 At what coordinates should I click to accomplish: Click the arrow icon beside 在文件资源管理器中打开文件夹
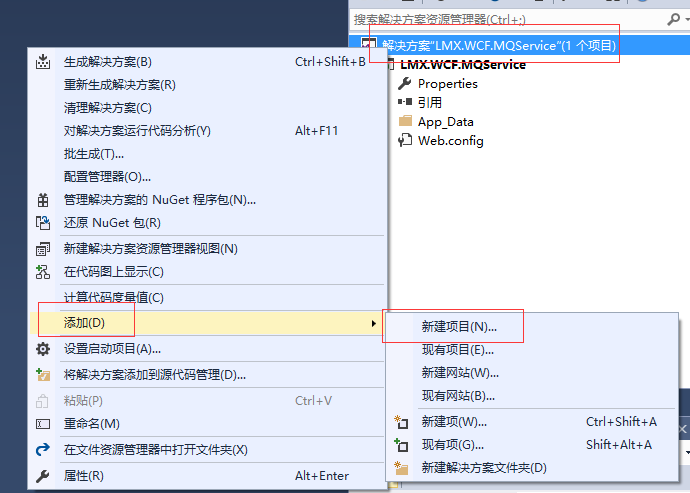tap(43, 450)
